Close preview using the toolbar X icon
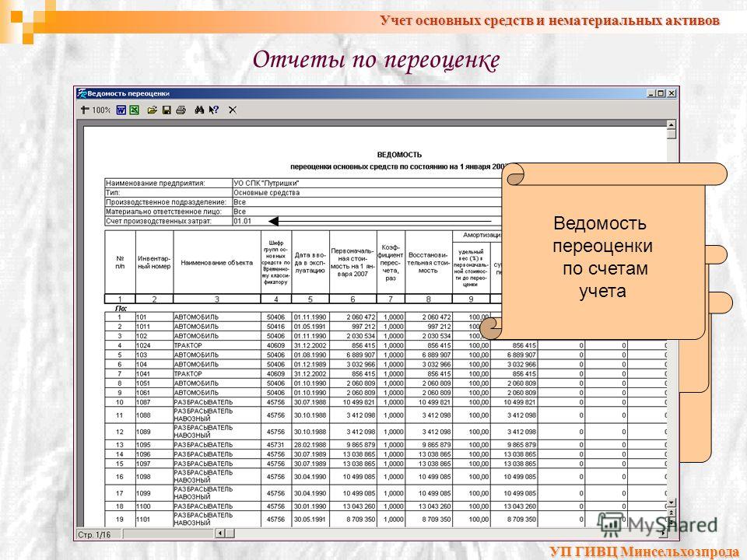The width and height of the screenshot is (747, 560). 233,110
